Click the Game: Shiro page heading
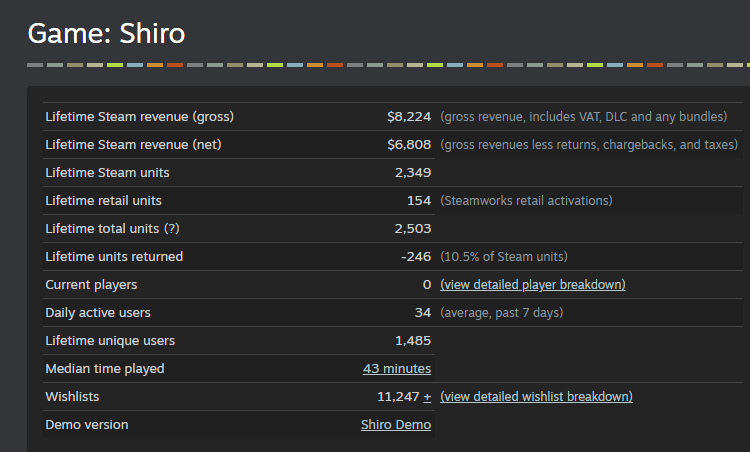The image size is (750, 452). point(106,33)
